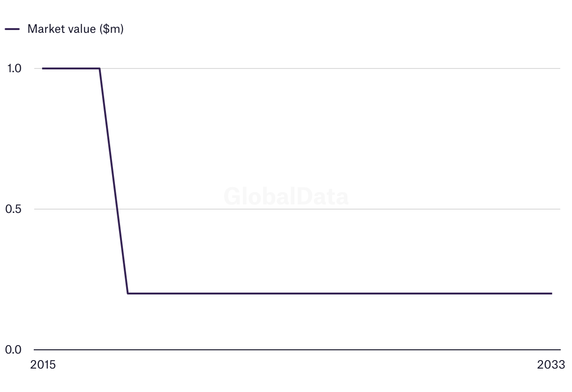572x392 pixels.
Task: Toggle the Market value ($m) legend entry
Action: pos(64,29)
